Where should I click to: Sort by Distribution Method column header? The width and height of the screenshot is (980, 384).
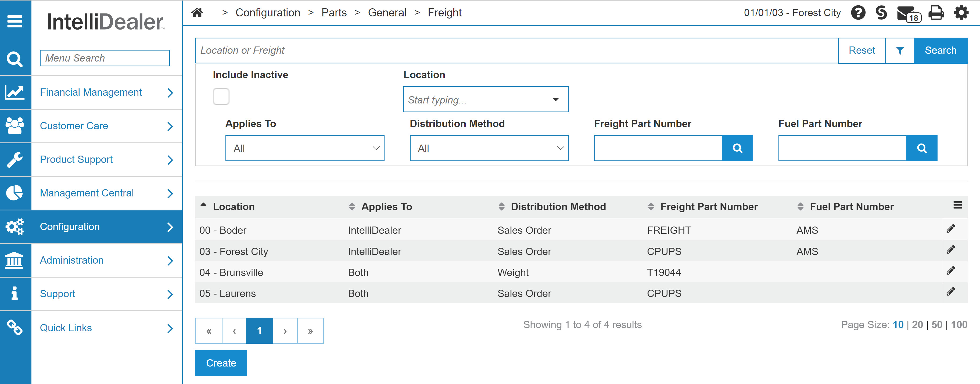(x=558, y=207)
